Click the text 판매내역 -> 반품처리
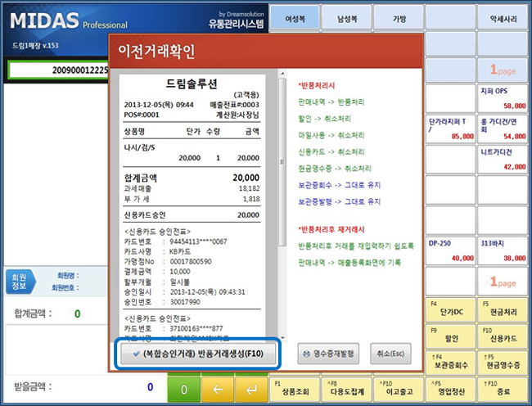This screenshot has height=406, width=532. tap(331, 102)
